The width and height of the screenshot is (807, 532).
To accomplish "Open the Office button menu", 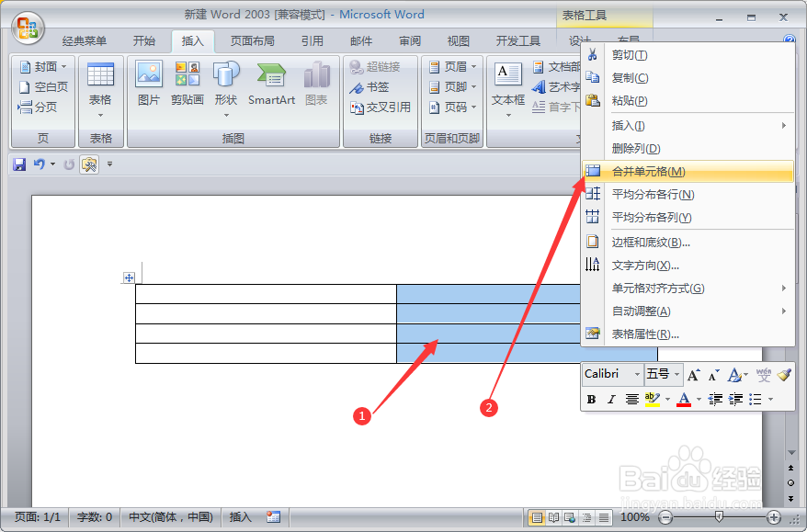I will (x=28, y=28).
